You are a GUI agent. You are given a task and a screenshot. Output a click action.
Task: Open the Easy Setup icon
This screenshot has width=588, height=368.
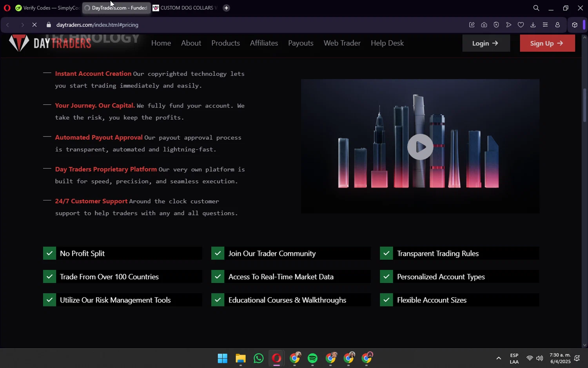point(545,25)
